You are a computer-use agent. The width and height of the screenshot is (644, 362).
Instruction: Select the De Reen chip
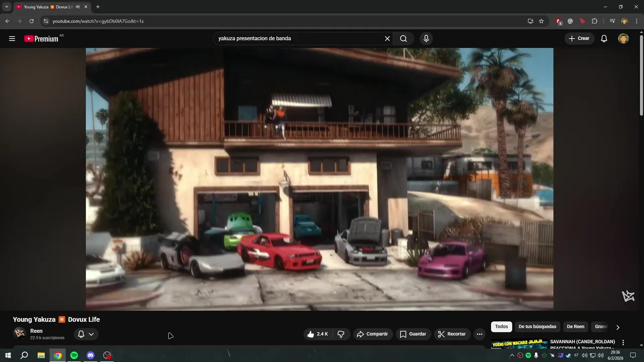[x=576, y=327]
